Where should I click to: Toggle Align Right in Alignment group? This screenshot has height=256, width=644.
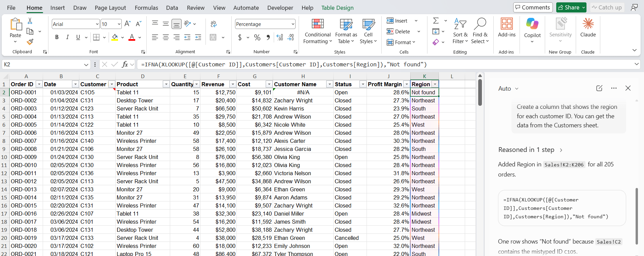(177, 37)
